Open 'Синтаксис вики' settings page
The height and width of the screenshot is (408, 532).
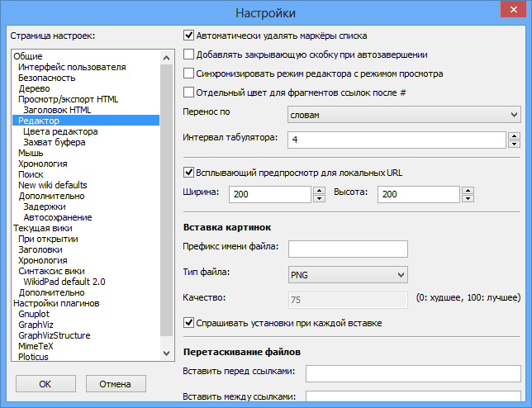pos(51,271)
